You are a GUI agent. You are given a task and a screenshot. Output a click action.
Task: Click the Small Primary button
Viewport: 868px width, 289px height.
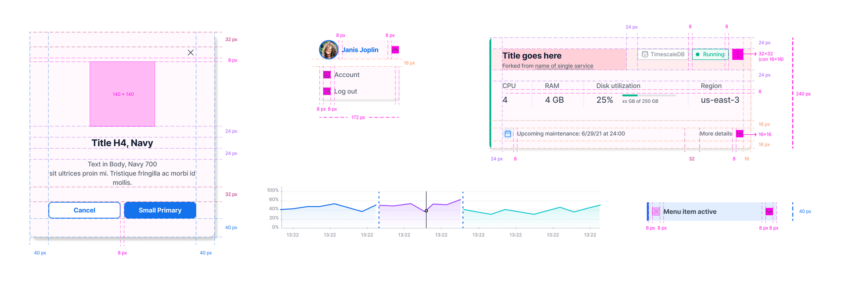pyautogui.click(x=160, y=210)
